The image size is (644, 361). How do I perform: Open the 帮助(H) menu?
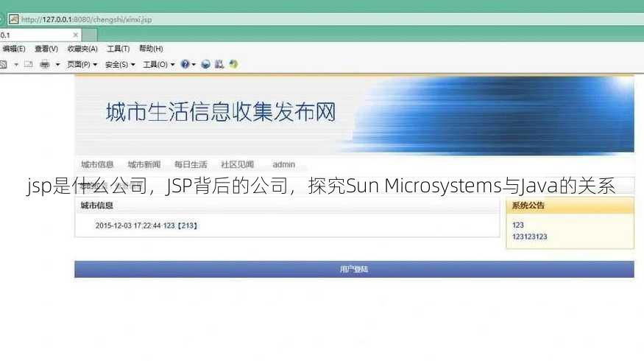point(151,49)
